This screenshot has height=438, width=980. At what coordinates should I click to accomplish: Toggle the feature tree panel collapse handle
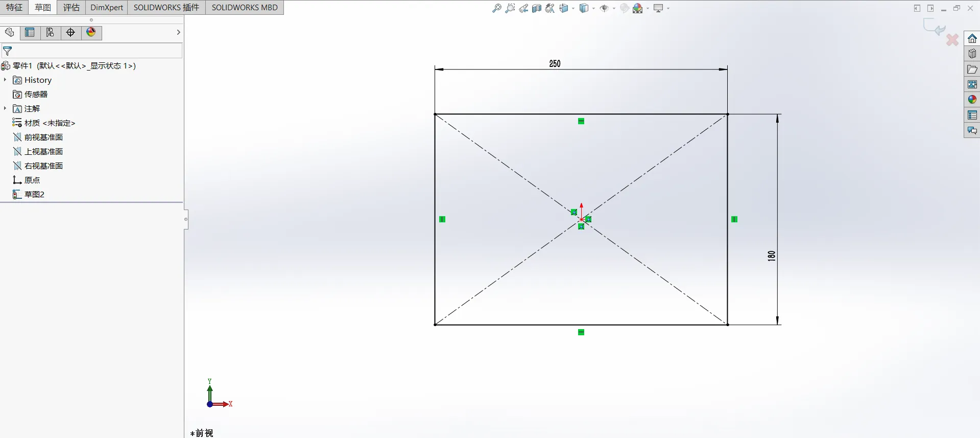(x=186, y=219)
